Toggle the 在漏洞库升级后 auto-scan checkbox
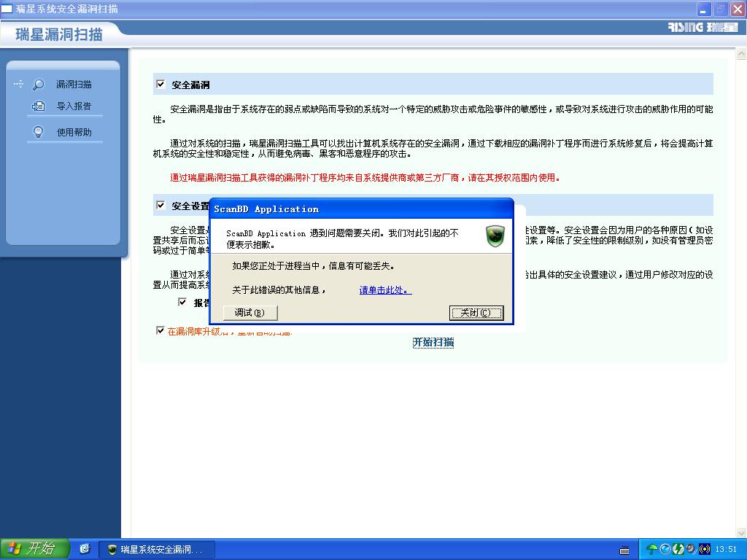This screenshot has height=560, width=747. tap(160, 330)
